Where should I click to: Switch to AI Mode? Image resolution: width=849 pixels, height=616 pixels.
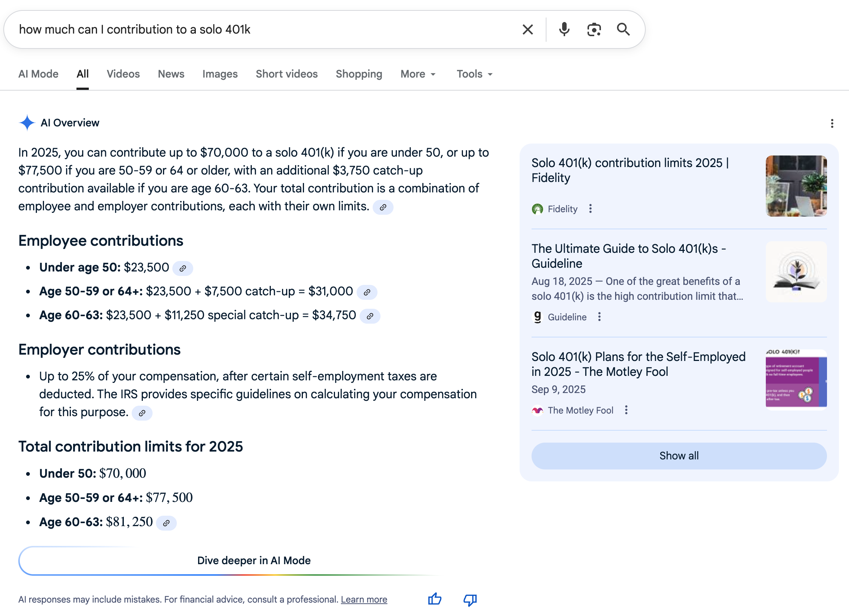(x=38, y=74)
